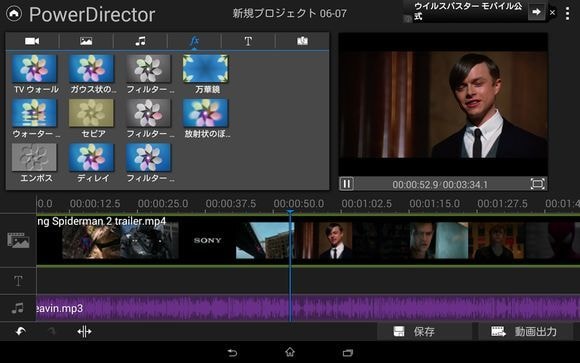Select the セピア sepia effect
Image resolution: width=580 pixels, height=363 pixels.
pyautogui.click(x=92, y=118)
